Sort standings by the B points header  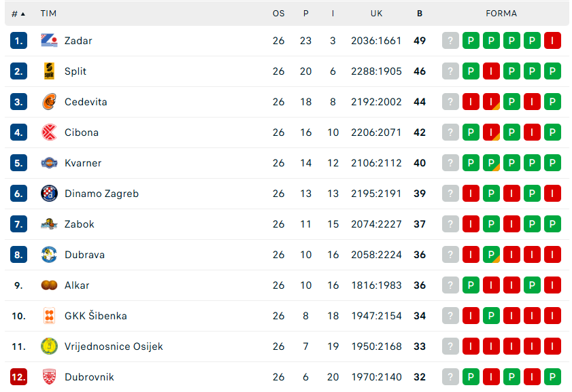420,14
